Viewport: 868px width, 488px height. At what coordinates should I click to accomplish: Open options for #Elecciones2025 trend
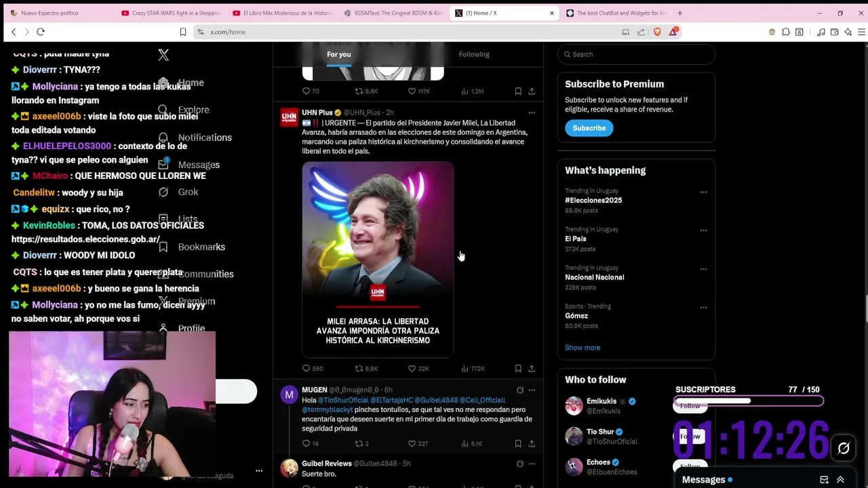tap(703, 192)
